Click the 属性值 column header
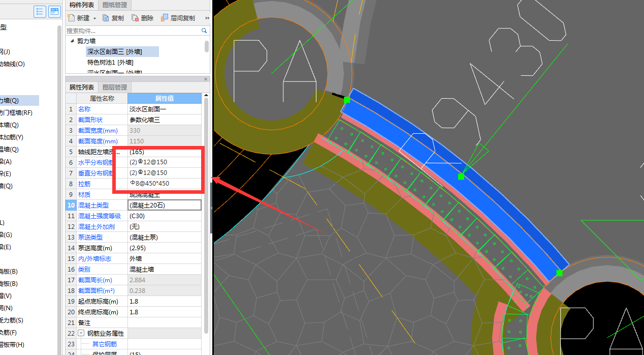The image size is (644, 355). (164, 98)
